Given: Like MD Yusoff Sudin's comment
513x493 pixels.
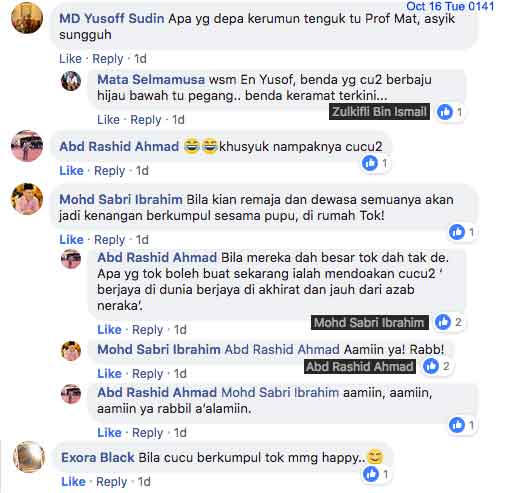Looking at the screenshot, I should coord(70,59).
